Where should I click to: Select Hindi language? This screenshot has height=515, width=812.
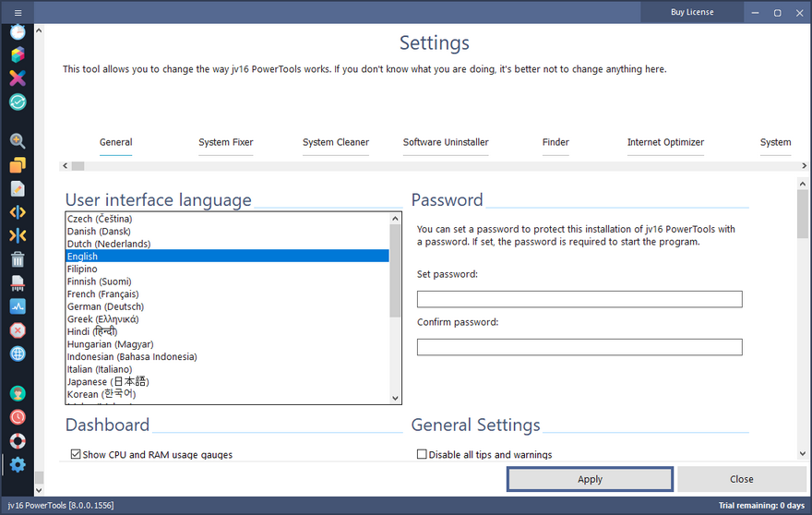[x=227, y=331]
